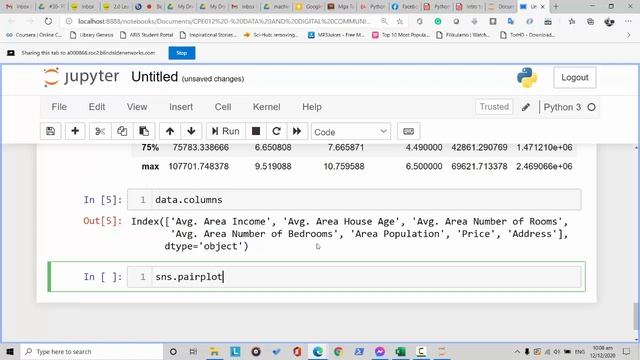Image resolution: width=640 pixels, height=360 pixels.
Task: Move selected cell up arrow
Action: [170, 131]
